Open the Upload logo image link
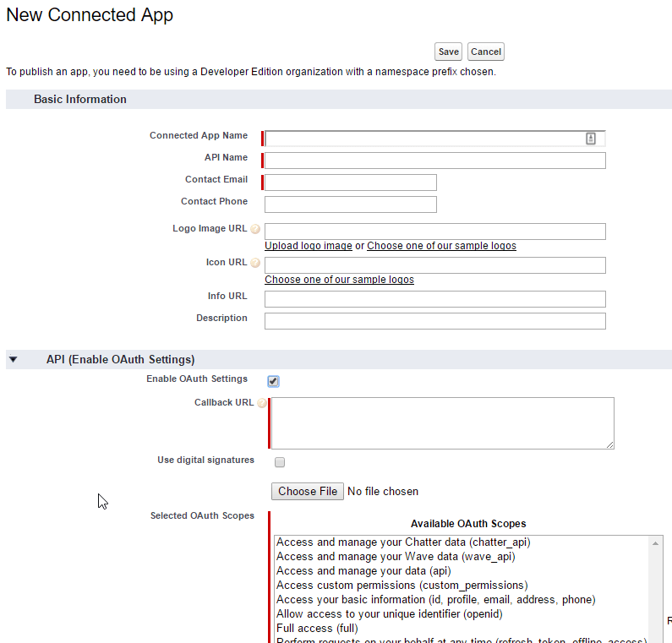 [x=309, y=246]
